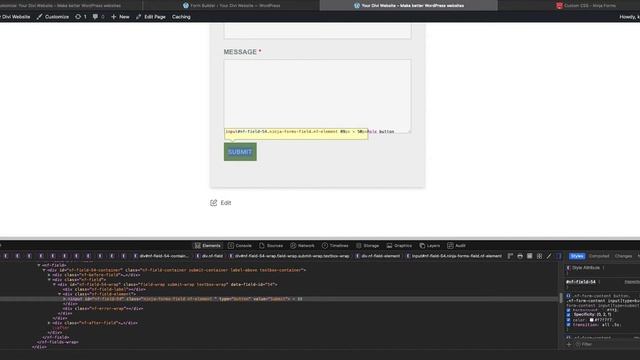Click Edit Page in the admin bar
Screen dimensions: 640x360
pos(151,17)
